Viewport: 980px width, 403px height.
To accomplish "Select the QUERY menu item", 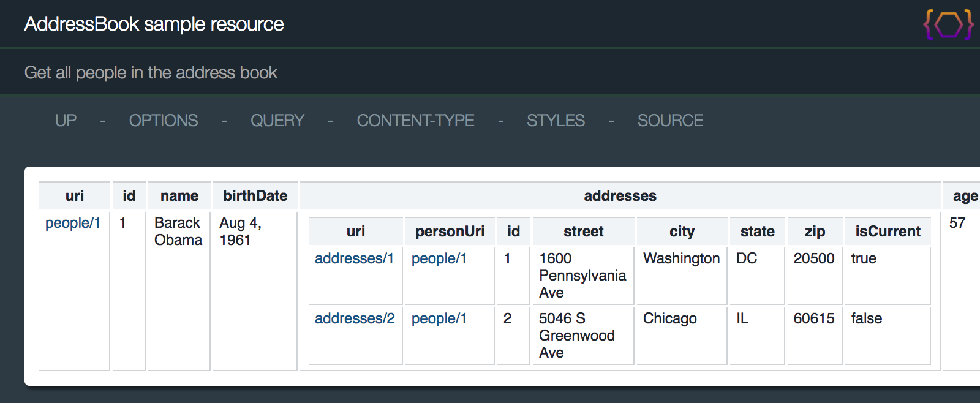I will tap(277, 121).
